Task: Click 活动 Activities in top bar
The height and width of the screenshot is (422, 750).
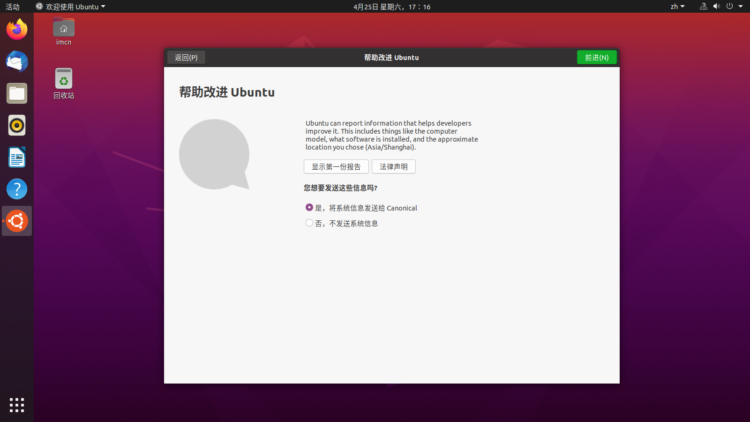Action: [12, 6]
